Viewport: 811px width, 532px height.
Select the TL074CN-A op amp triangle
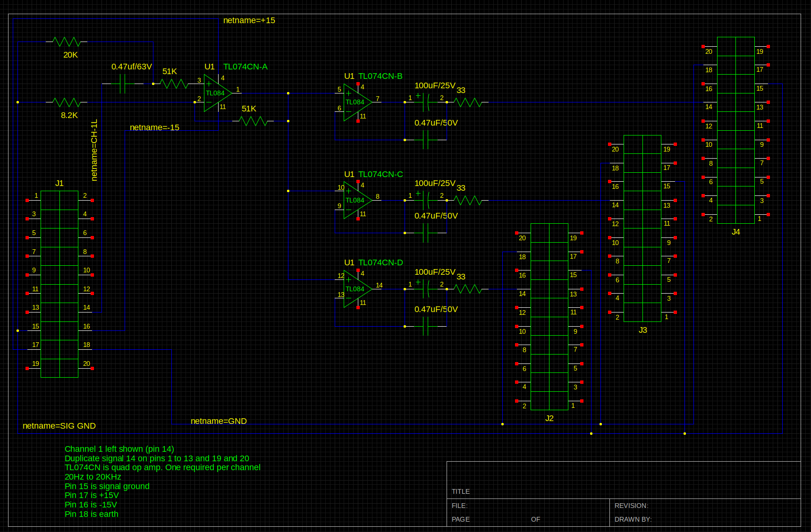pyautogui.click(x=218, y=93)
